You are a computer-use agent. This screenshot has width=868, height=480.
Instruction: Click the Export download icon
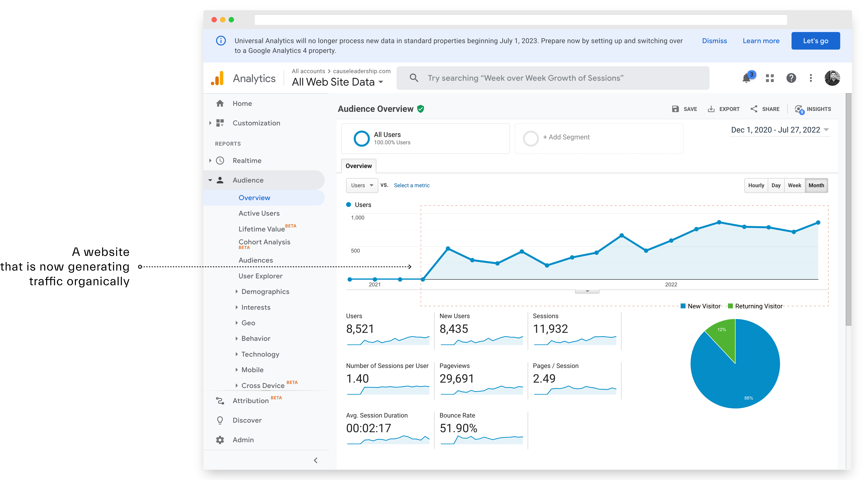pyautogui.click(x=711, y=109)
